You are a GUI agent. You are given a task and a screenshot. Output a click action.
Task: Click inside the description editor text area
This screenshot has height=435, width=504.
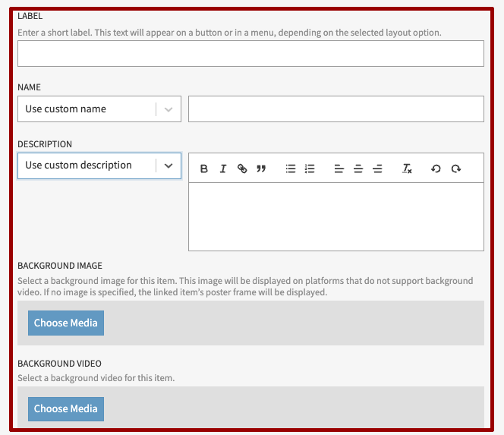pyautogui.click(x=335, y=216)
